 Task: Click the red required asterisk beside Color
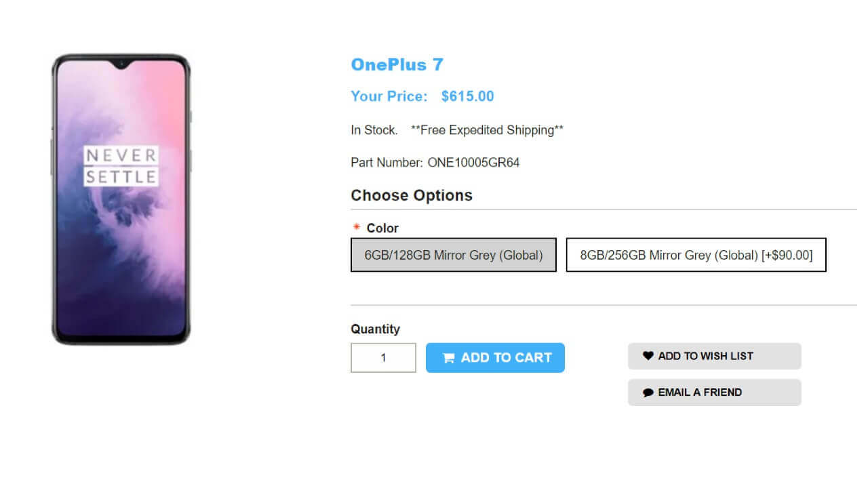click(357, 228)
